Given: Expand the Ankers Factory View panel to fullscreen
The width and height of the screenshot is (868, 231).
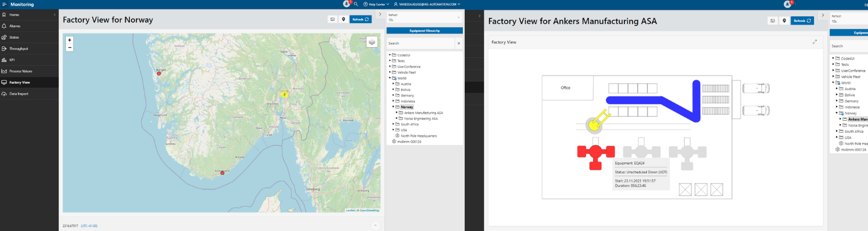Looking at the screenshot, I should click(x=815, y=42).
